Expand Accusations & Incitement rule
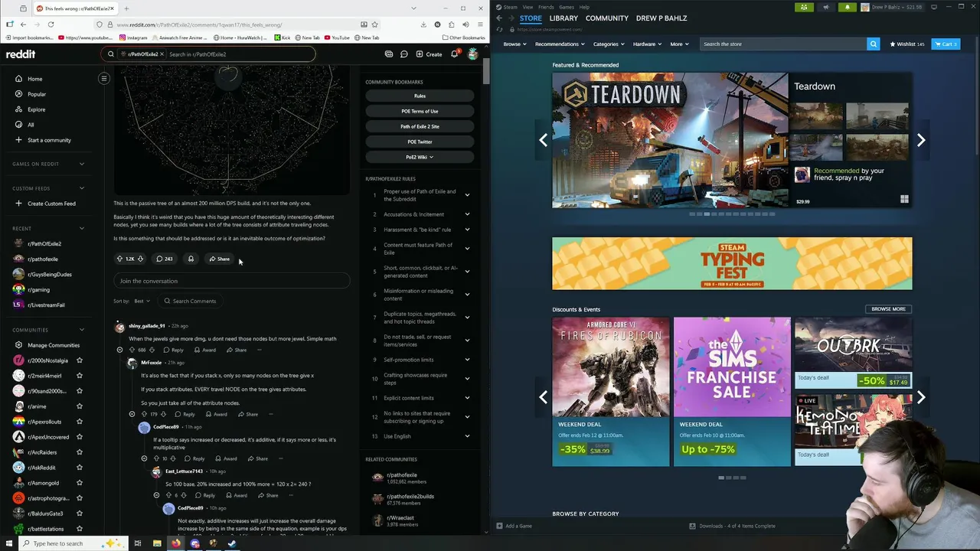Screen dimensions: 980x551 (467, 214)
